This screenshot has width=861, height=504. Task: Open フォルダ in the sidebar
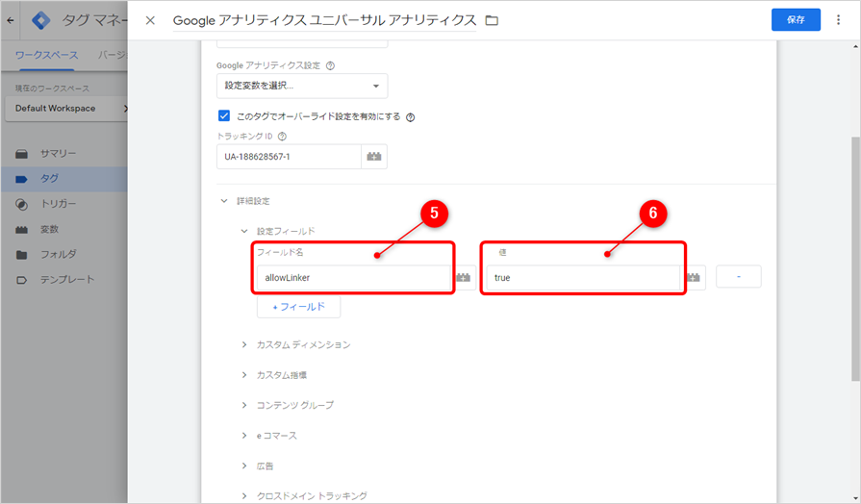[x=63, y=255]
